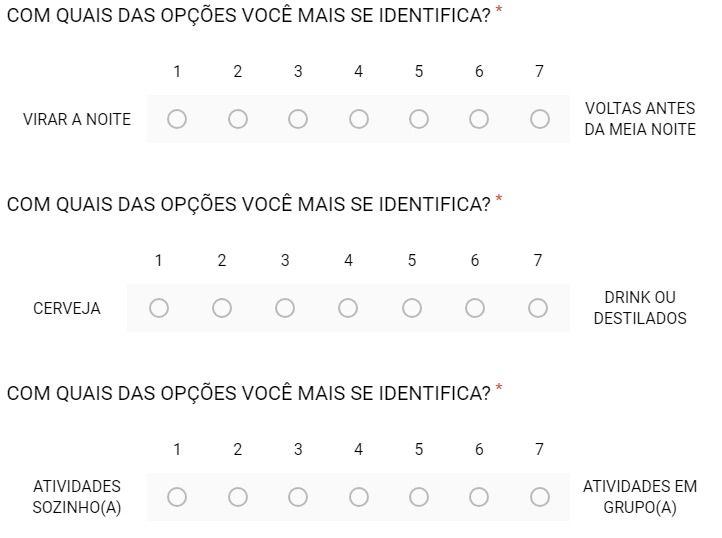722x538 pixels.
Task: Choose rating 2 on Cerveja scale
Action: point(222,308)
